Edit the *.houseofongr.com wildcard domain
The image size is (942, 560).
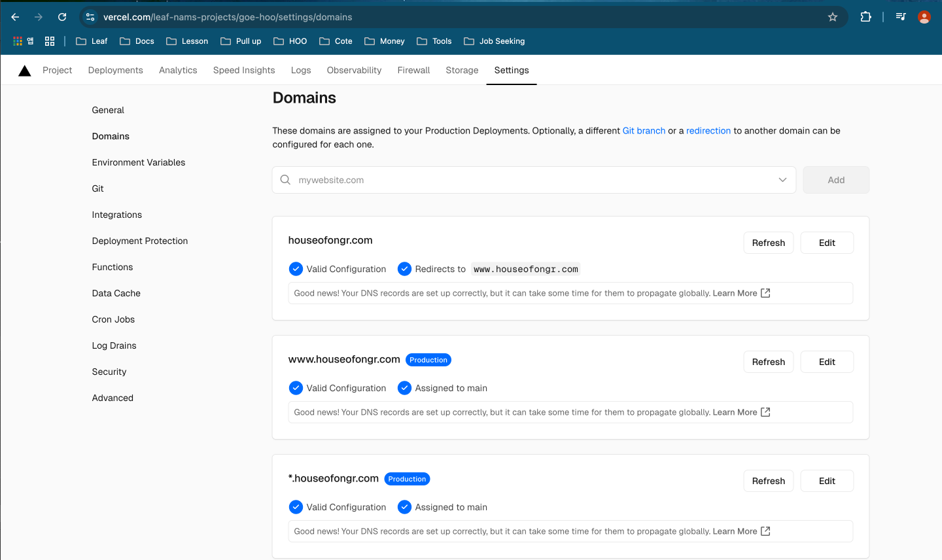coord(827,481)
